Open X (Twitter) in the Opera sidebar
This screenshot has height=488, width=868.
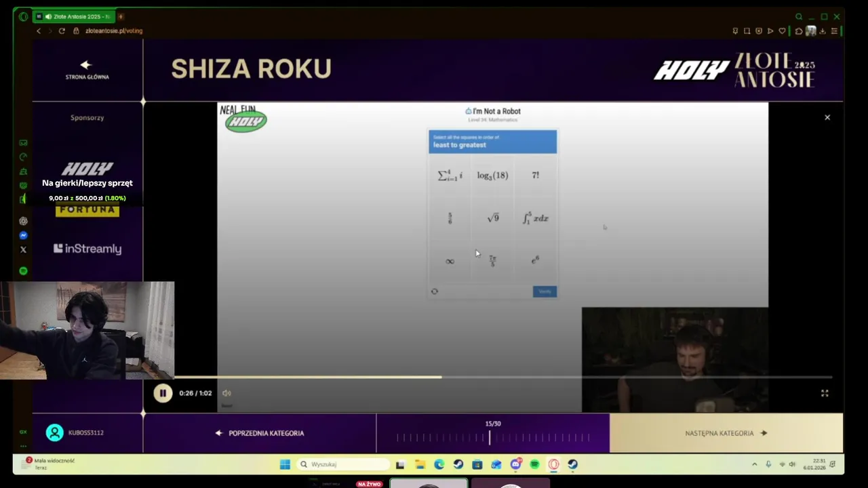(23, 249)
